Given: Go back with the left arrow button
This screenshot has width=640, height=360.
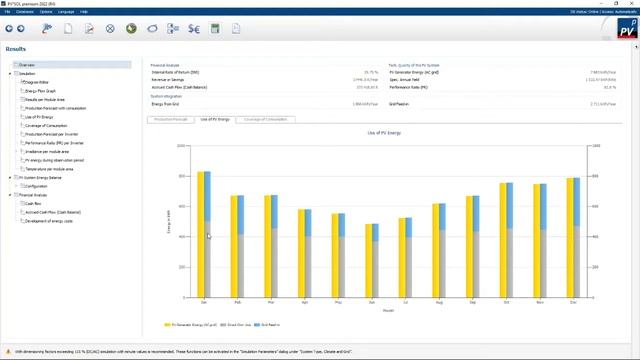Looking at the screenshot, I should (9, 29).
